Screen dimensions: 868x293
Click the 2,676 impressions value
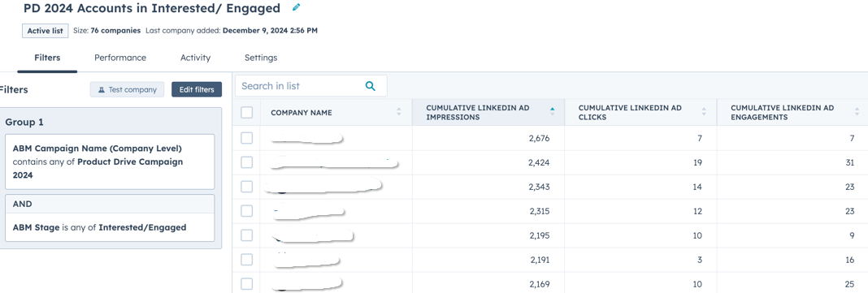click(539, 138)
